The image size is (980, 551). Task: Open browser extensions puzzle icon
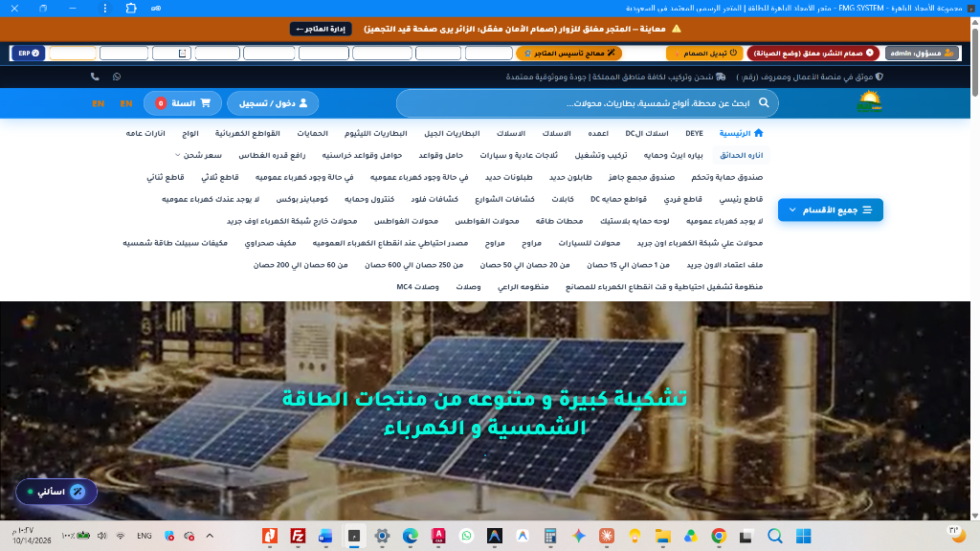coord(131,8)
